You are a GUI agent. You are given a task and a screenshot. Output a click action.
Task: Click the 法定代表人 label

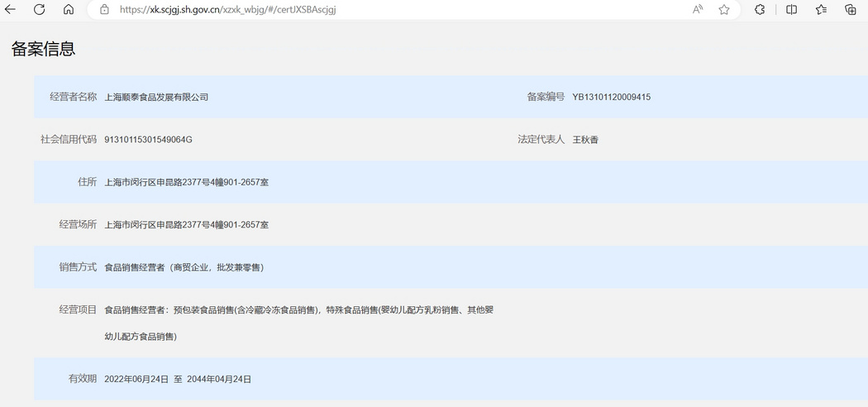[x=541, y=140]
